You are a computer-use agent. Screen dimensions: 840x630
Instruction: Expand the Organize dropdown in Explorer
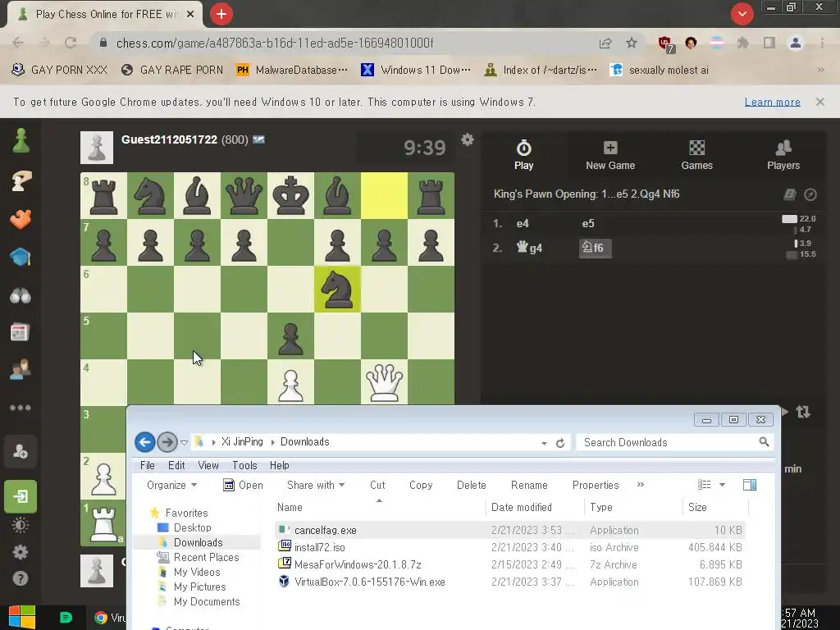click(x=171, y=485)
